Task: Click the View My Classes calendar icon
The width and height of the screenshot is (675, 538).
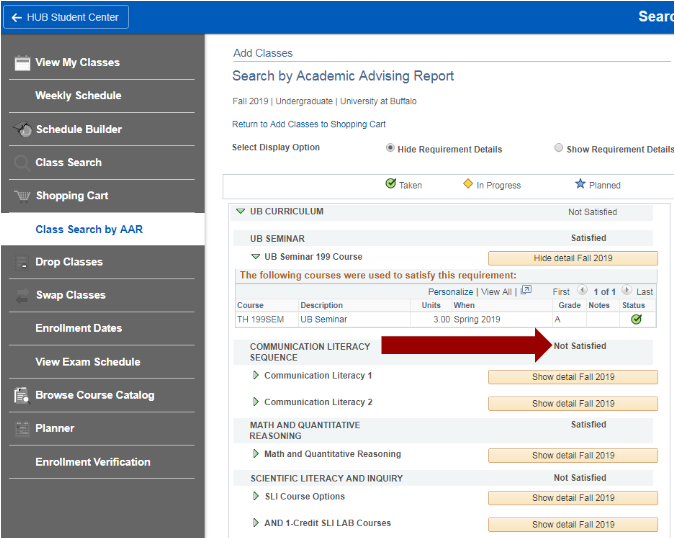Action: click(22, 63)
